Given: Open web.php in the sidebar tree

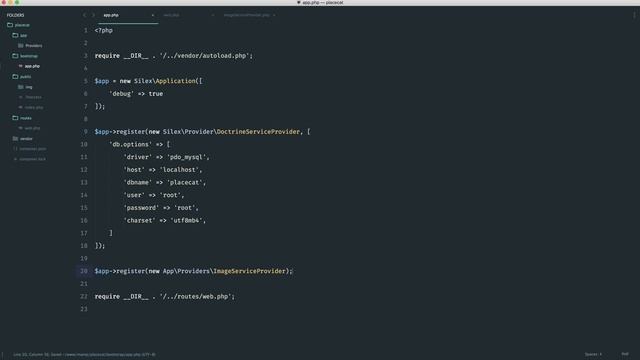Looking at the screenshot, I should [x=29, y=128].
